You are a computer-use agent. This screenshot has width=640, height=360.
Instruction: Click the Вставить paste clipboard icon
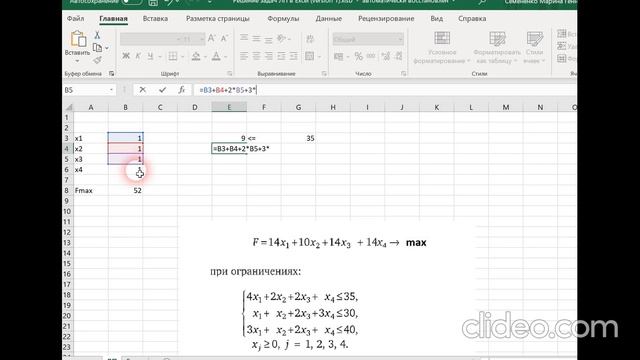point(78,39)
